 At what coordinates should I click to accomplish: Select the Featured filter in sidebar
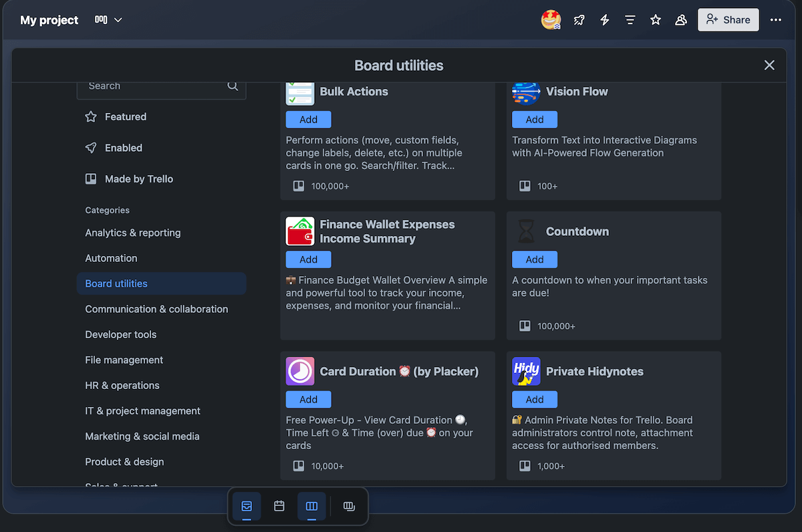[x=125, y=116]
